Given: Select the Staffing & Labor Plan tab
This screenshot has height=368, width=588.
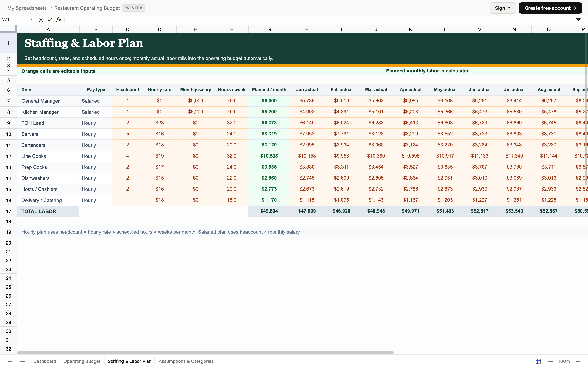Looking at the screenshot, I should [x=130, y=361].
